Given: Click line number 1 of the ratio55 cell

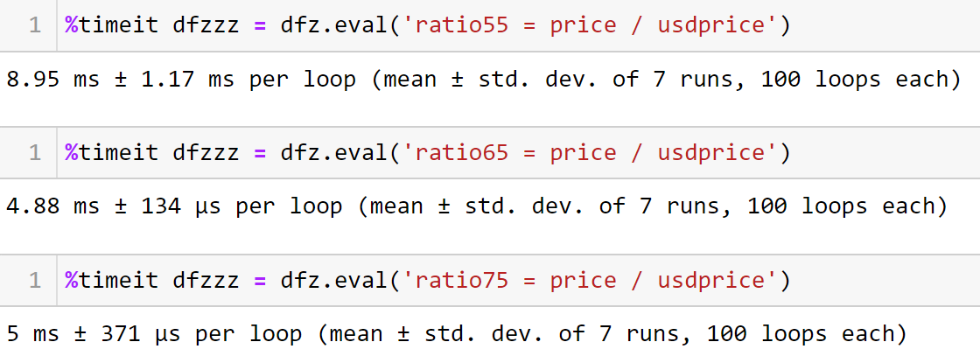Looking at the screenshot, I should click(x=34, y=25).
